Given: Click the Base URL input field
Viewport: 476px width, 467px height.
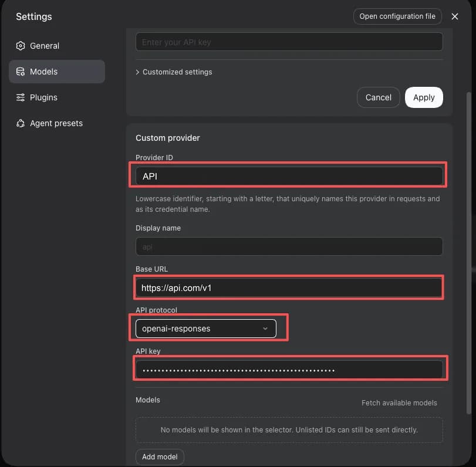Looking at the screenshot, I should [x=289, y=287].
